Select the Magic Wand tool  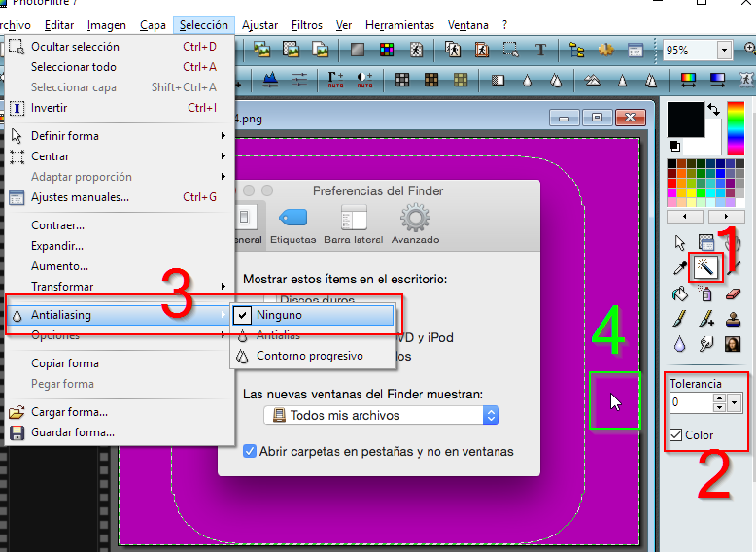point(705,267)
